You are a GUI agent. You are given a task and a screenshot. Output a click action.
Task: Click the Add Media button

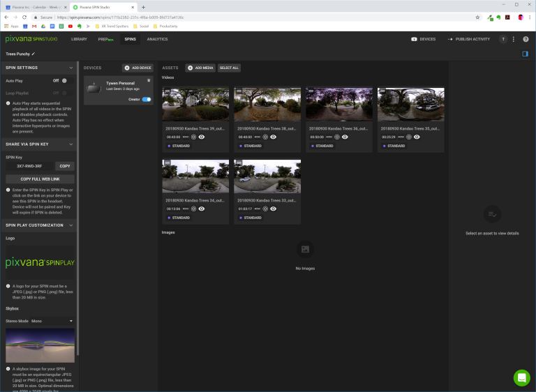pos(201,68)
